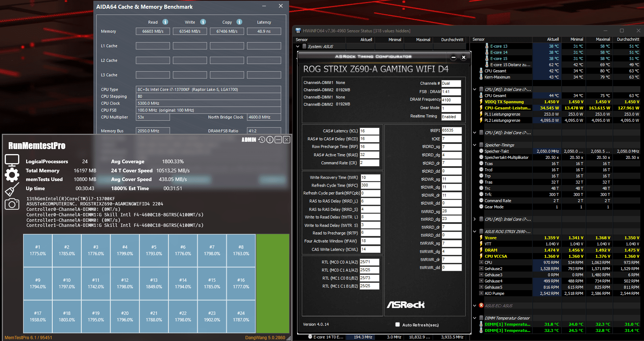Click the lightning icon for Vcore
The width and height of the screenshot is (644, 341).
(481, 238)
